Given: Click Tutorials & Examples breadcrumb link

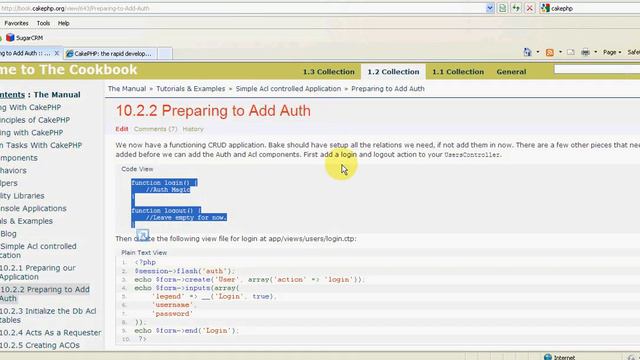Looking at the screenshot, I should pyautogui.click(x=191, y=89).
